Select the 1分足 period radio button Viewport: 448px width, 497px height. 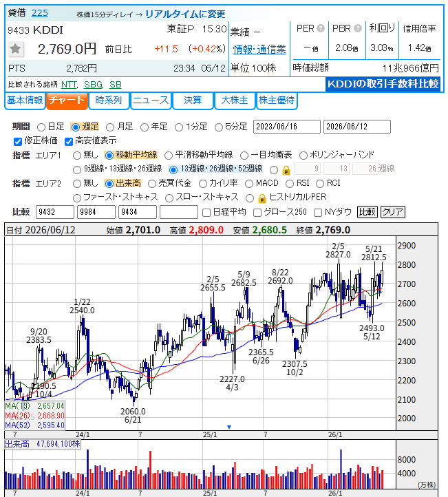tap(179, 127)
